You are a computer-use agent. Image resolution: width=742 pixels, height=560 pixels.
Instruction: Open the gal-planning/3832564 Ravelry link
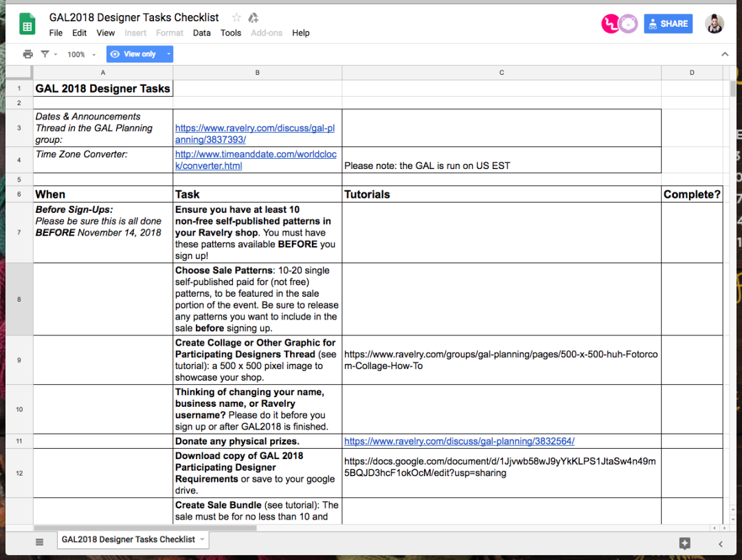point(459,441)
